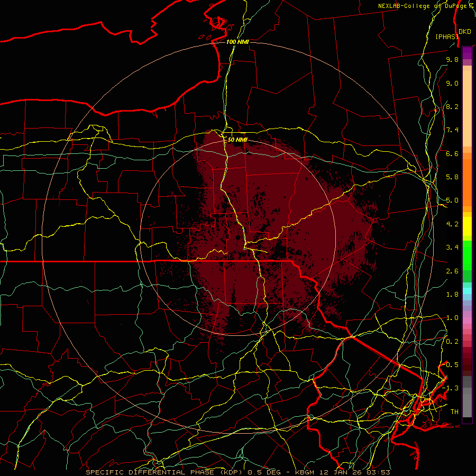Click the purple swatch atop the color bar
476x476 pixels.
pyautogui.click(x=467, y=53)
